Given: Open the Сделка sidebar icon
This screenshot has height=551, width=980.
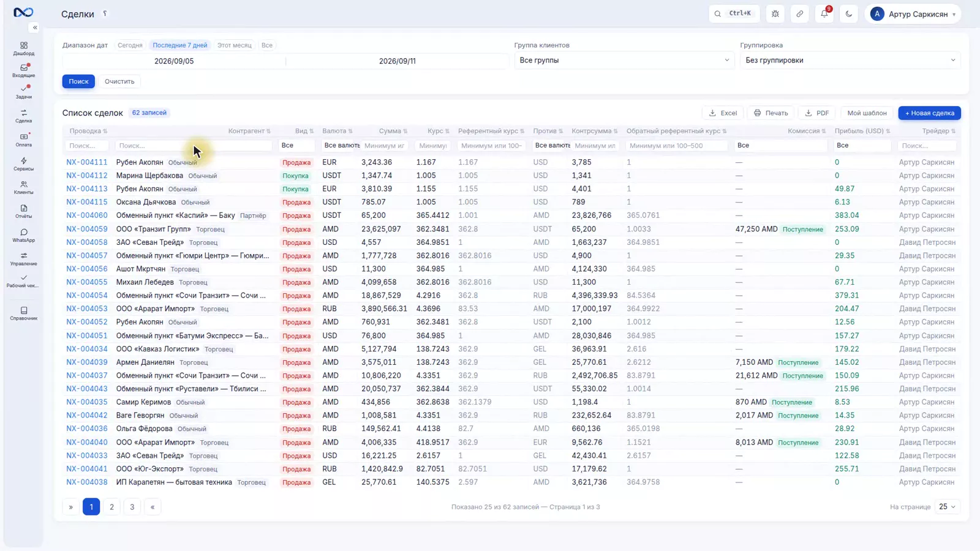Looking at the screenshot, I should click(x=23, y=116).
